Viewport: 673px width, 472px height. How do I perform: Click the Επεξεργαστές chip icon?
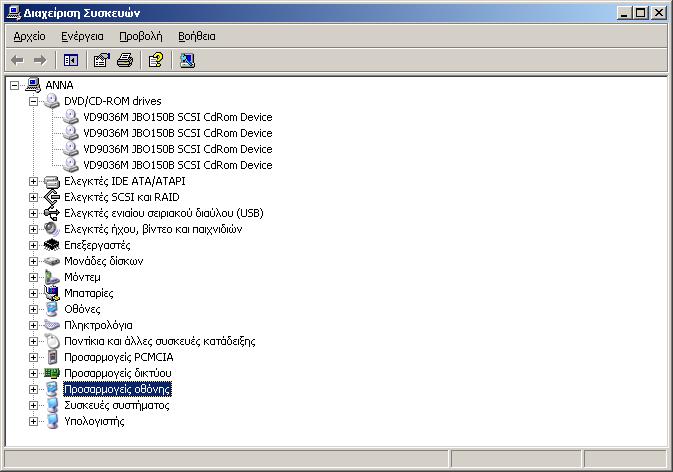point(52,245)
